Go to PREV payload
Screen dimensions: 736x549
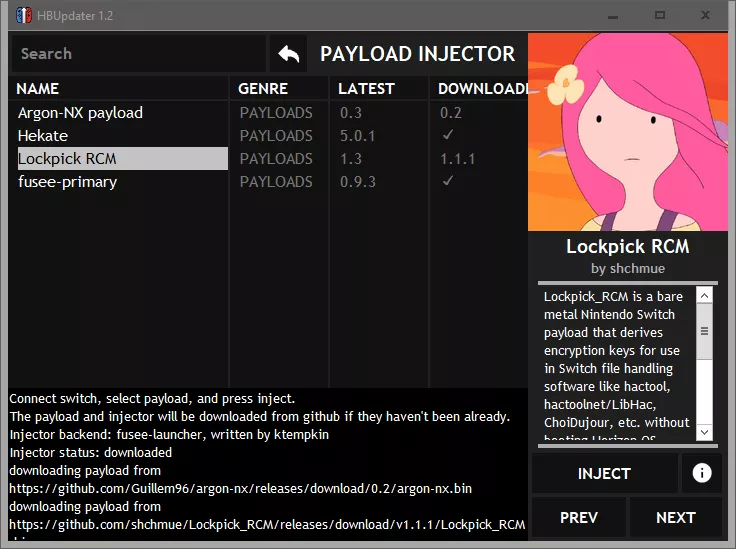click(578, 517)
